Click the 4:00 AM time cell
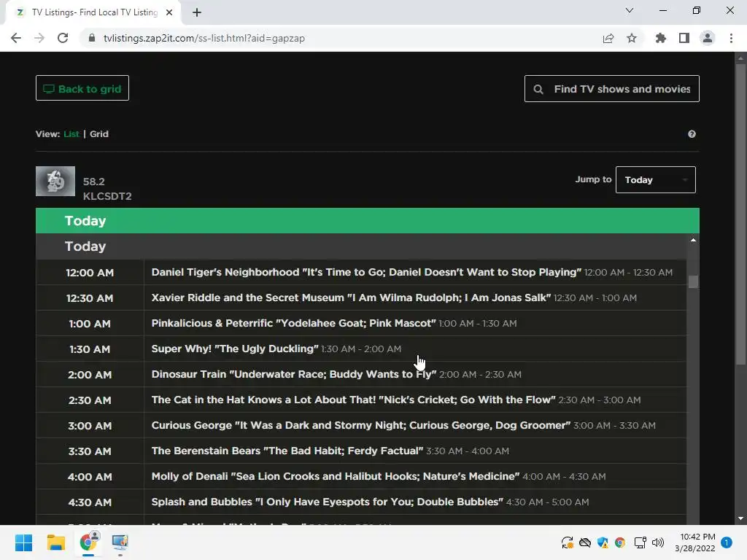This screenshot has height=560, width=747. 90,477
